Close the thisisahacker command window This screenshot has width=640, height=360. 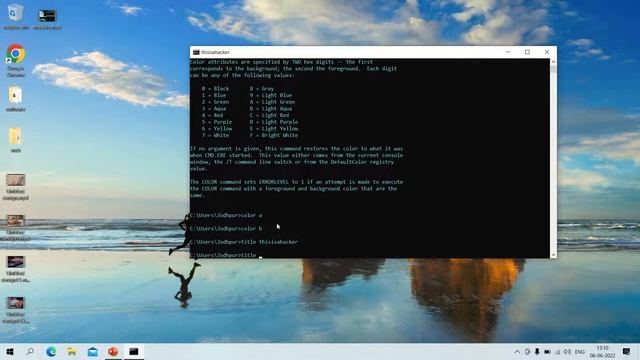click(x=547, y=52)
